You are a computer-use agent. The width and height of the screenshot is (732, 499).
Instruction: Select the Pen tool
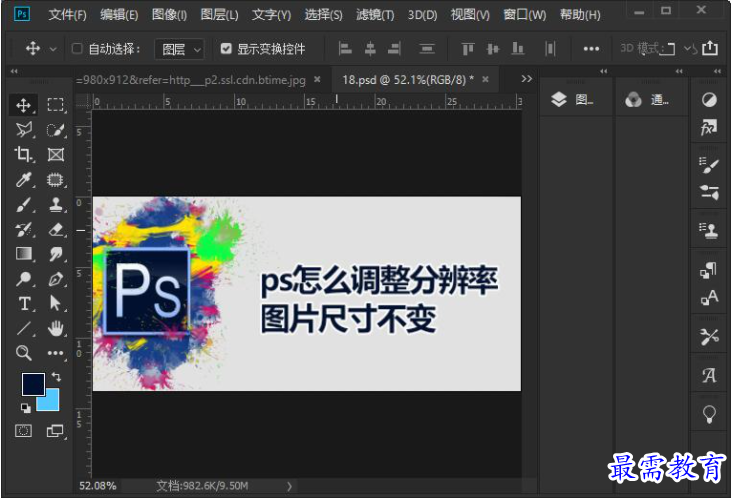click(x=56, y=279)
